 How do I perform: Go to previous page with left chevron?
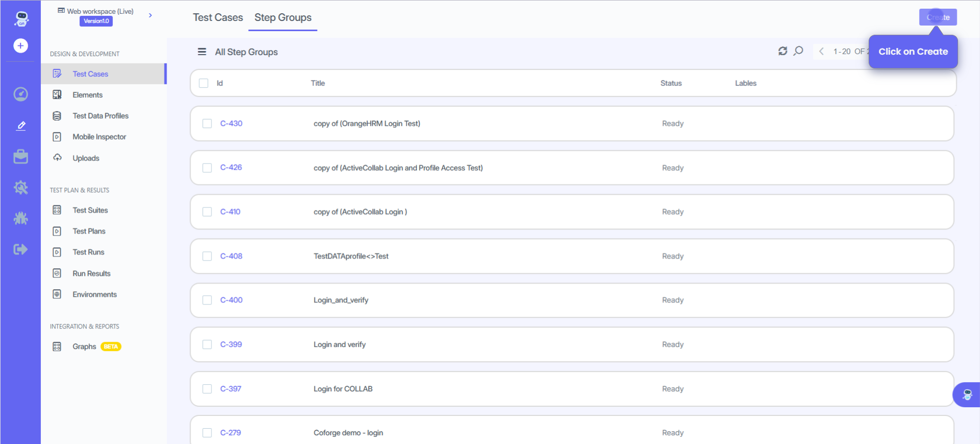[x=821, y=52]
